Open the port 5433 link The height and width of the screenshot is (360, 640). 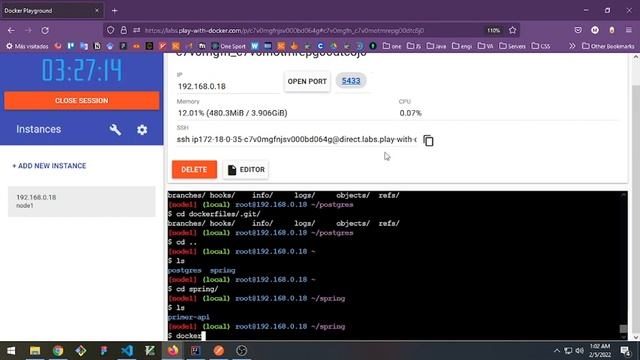coord(351,81)
